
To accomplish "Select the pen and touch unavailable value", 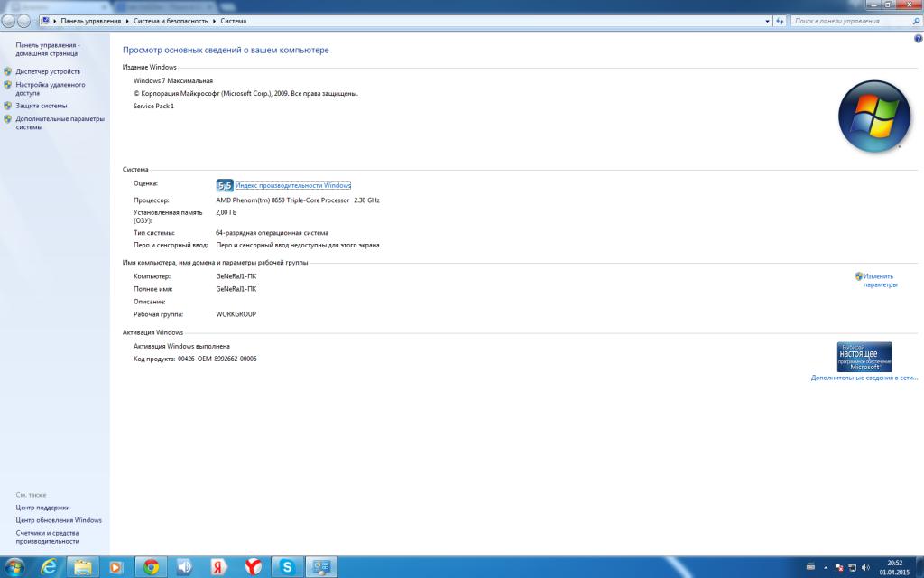I will pos(298,245).
